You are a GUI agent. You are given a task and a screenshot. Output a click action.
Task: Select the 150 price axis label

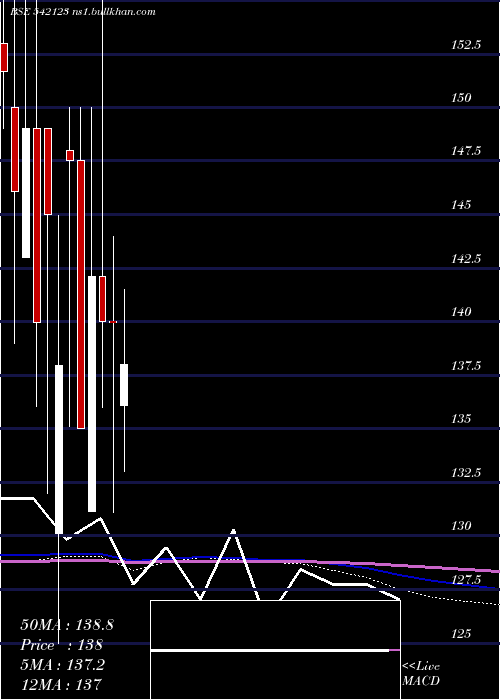[461, 97]
